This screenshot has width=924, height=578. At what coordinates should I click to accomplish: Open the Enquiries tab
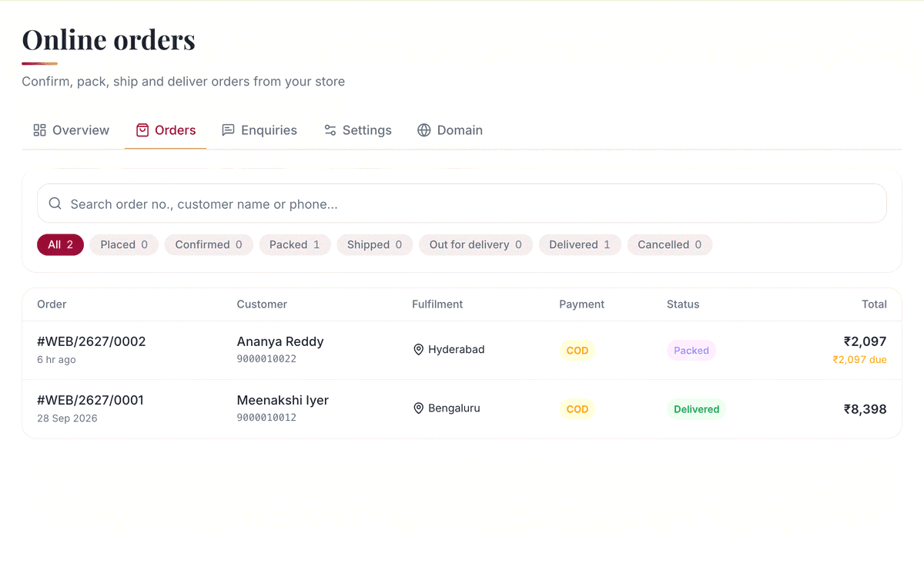(x=259, y=130)
